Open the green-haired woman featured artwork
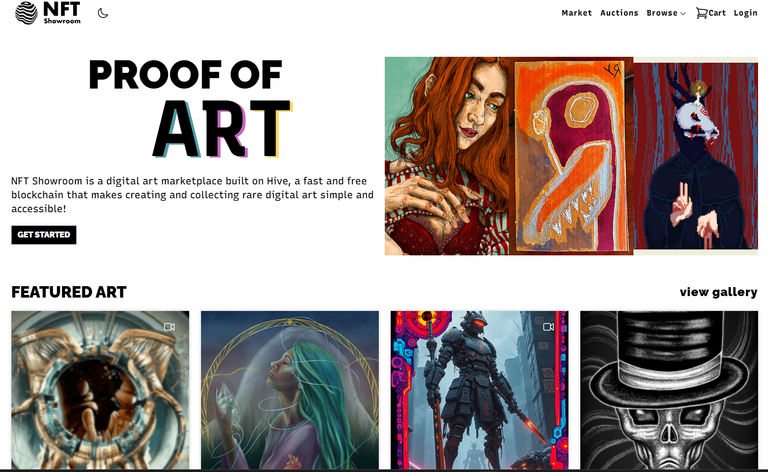Screen dimensions: 768x472 [x=290, y=390]
